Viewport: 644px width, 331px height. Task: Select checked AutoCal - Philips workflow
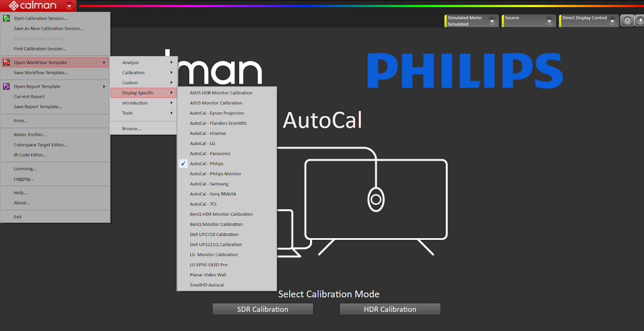tap(227, 163)
